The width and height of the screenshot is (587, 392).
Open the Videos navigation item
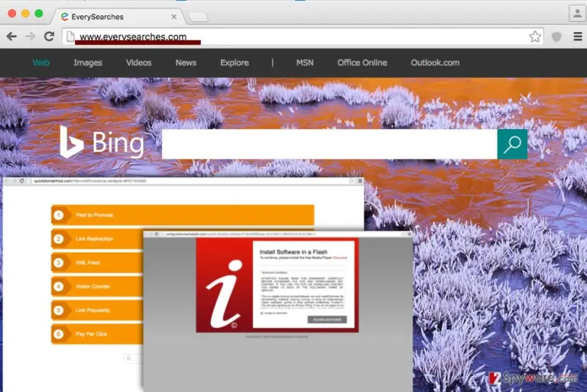coord(138,63)
